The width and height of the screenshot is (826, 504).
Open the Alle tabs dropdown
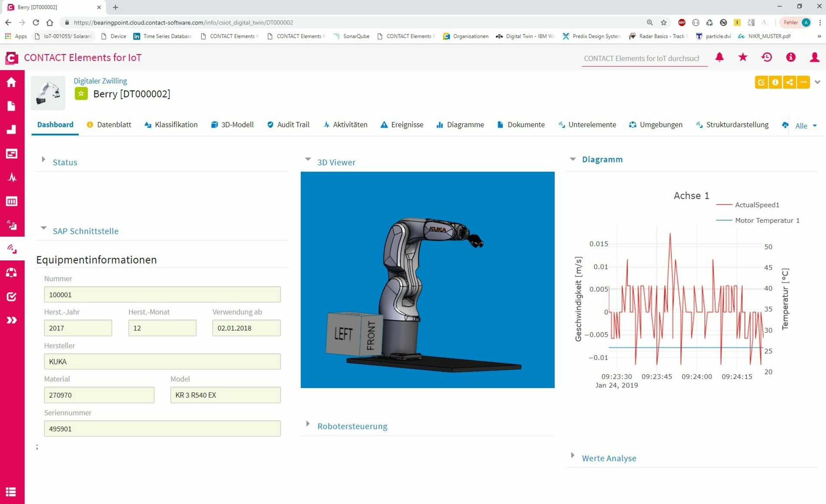coord(805,126)
